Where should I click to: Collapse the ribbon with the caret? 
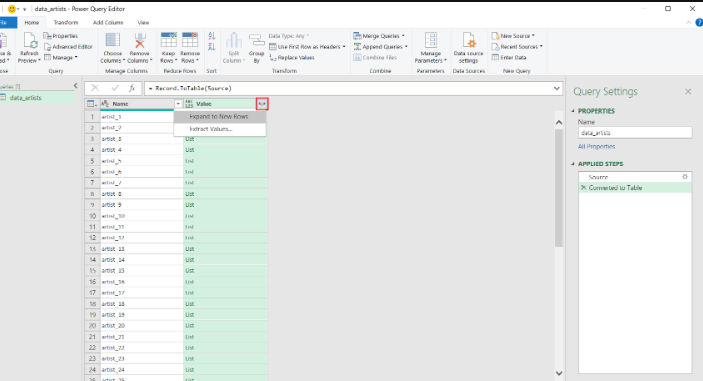coord(689,22)
